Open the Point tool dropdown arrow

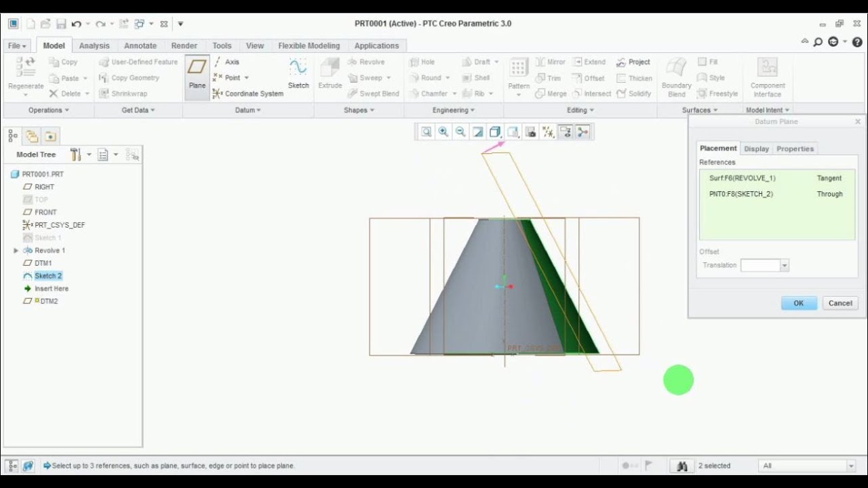pos(246,78)
